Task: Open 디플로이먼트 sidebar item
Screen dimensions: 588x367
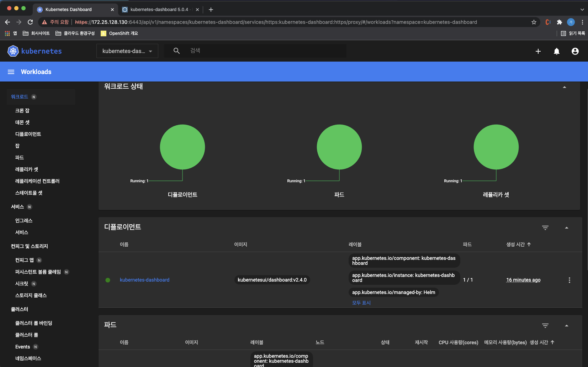Action: tap(28, 134)
